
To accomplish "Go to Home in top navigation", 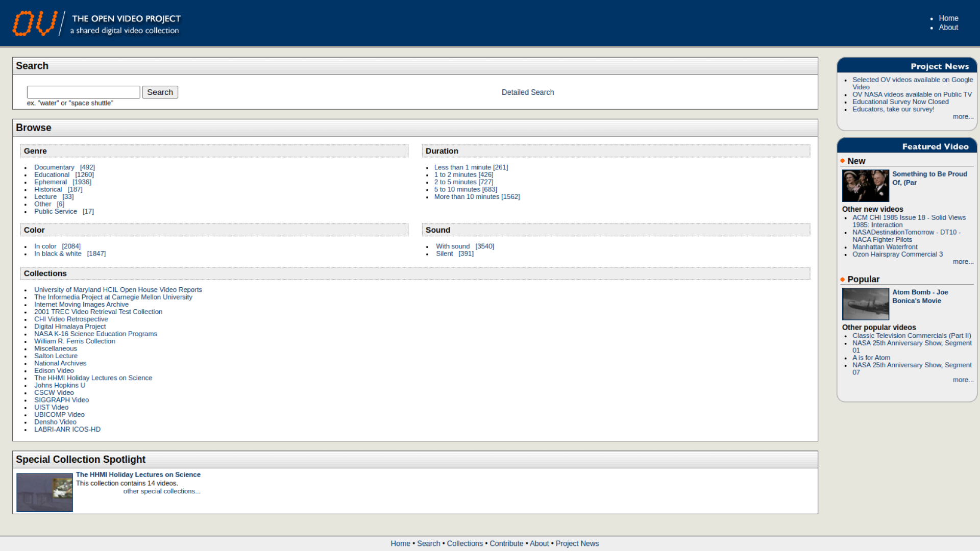I will click(x=948, y=18).
